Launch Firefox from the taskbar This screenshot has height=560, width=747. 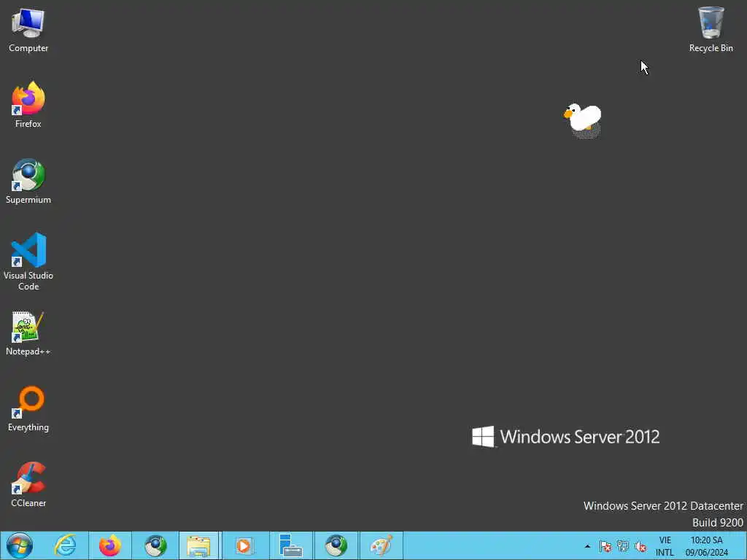pyautogui.click(x=110, y=545)
